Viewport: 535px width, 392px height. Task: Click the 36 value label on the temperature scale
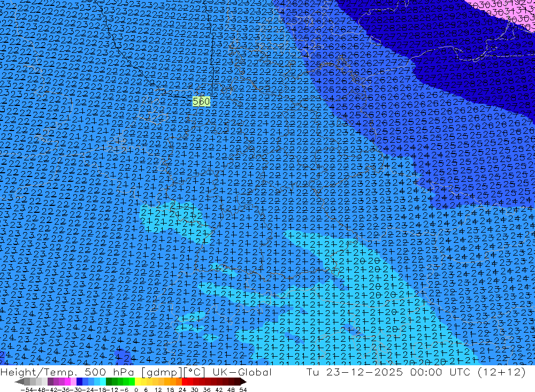(207, 390)
